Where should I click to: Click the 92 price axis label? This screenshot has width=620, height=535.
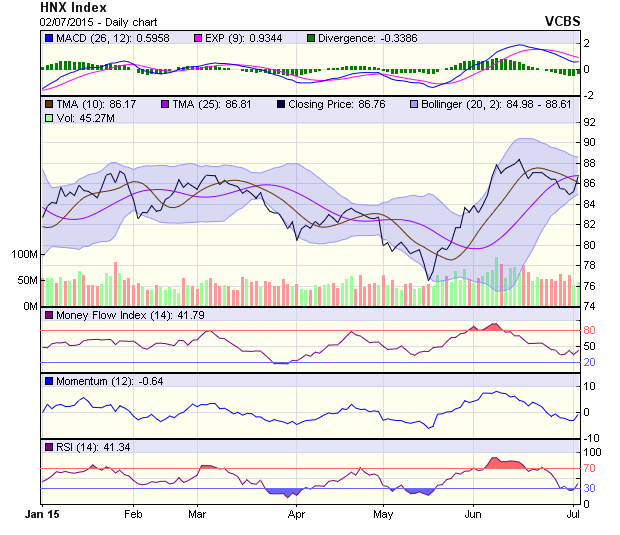[590, 122]
